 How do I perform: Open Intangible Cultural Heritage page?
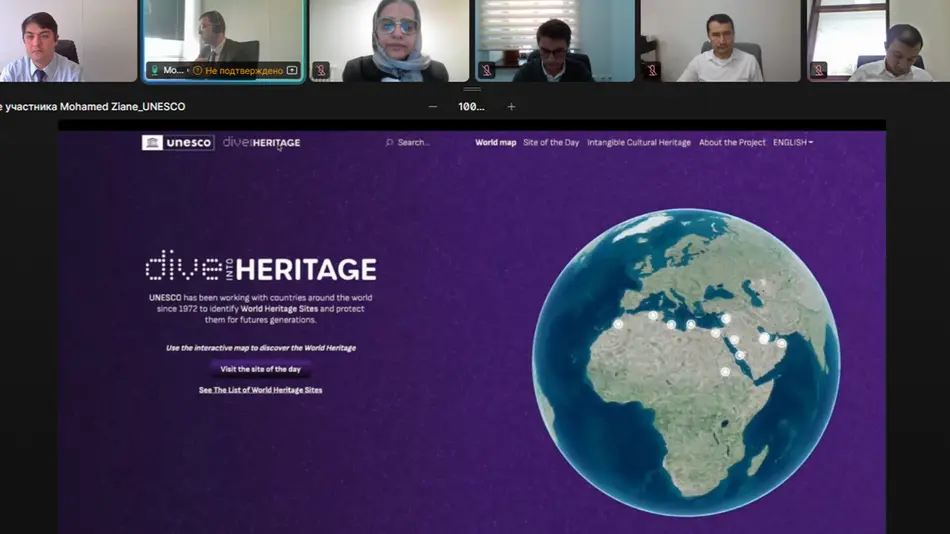(639, 143)
